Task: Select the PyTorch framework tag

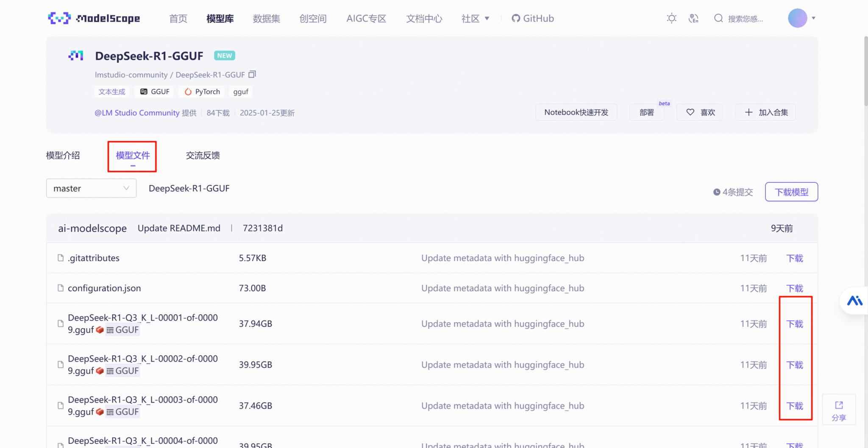Action: tap(201, 92)
